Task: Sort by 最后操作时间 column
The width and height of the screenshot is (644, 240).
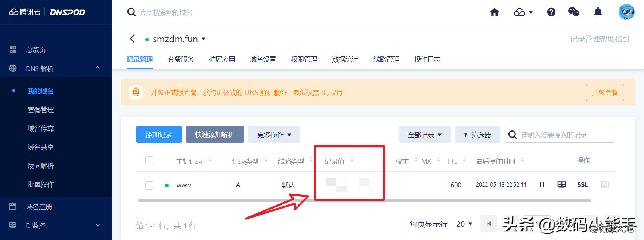Action: pos(523,160)
